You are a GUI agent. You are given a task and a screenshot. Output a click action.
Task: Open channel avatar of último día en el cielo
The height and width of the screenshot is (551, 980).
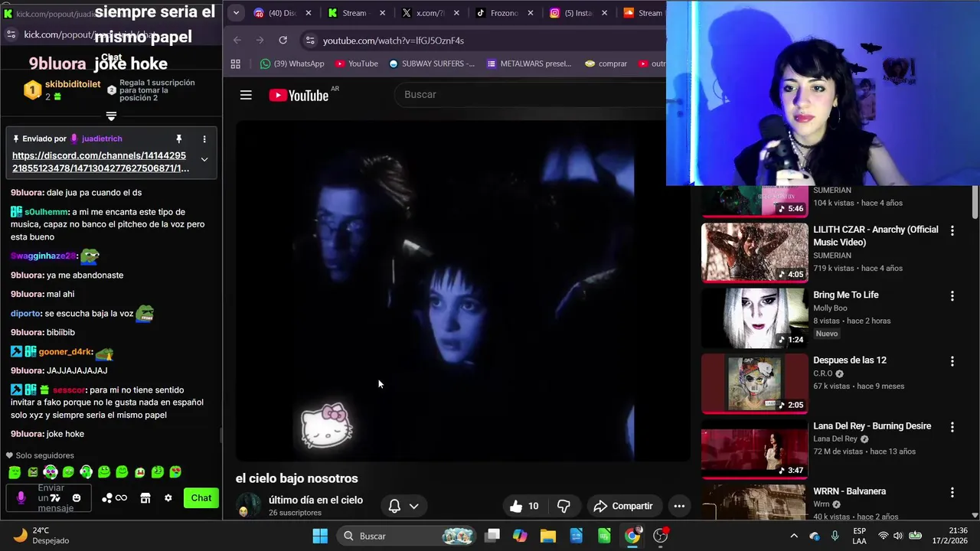248,505
